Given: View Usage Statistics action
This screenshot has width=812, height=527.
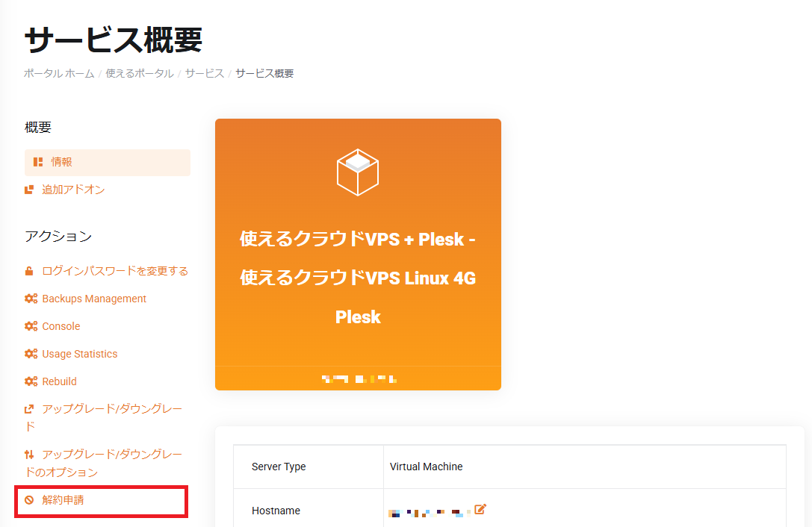Looking at the screenshot, I should pos(80,354).
